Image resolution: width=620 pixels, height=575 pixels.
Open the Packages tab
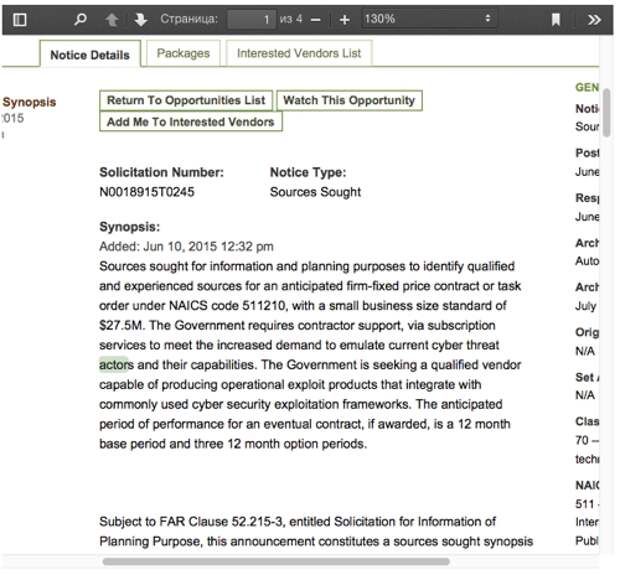[x=183, y=53]
